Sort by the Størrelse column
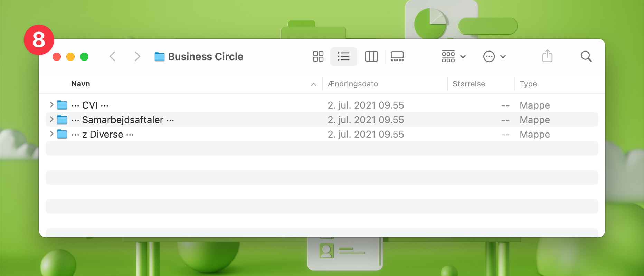 click(x=468, y=84)
